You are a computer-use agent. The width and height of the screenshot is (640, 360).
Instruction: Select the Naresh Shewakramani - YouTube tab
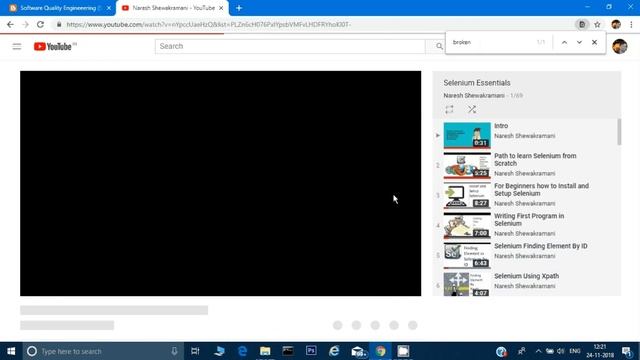pyautogui.click(x=173, y=8)
